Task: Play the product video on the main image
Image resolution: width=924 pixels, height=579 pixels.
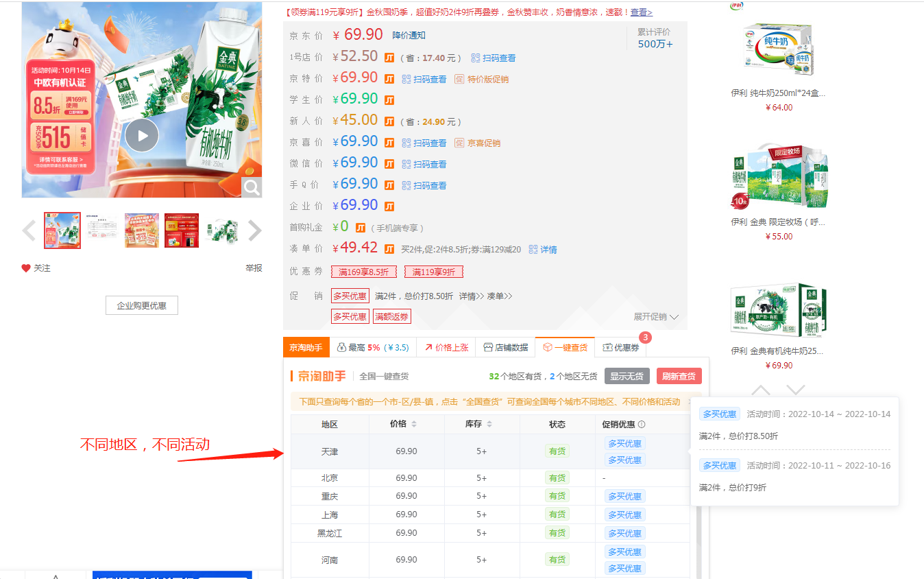Action: [142, 135]
